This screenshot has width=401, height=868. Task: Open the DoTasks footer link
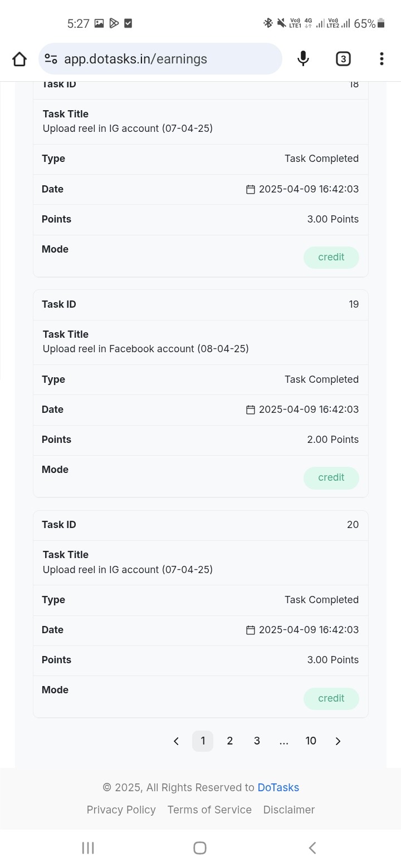[278, 788]
